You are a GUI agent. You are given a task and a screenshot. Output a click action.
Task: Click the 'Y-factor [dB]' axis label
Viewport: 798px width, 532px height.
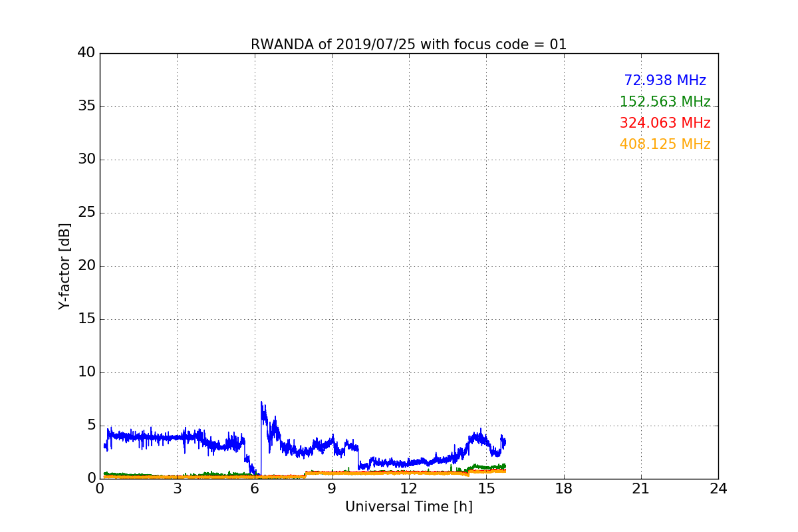coord(65,266)
